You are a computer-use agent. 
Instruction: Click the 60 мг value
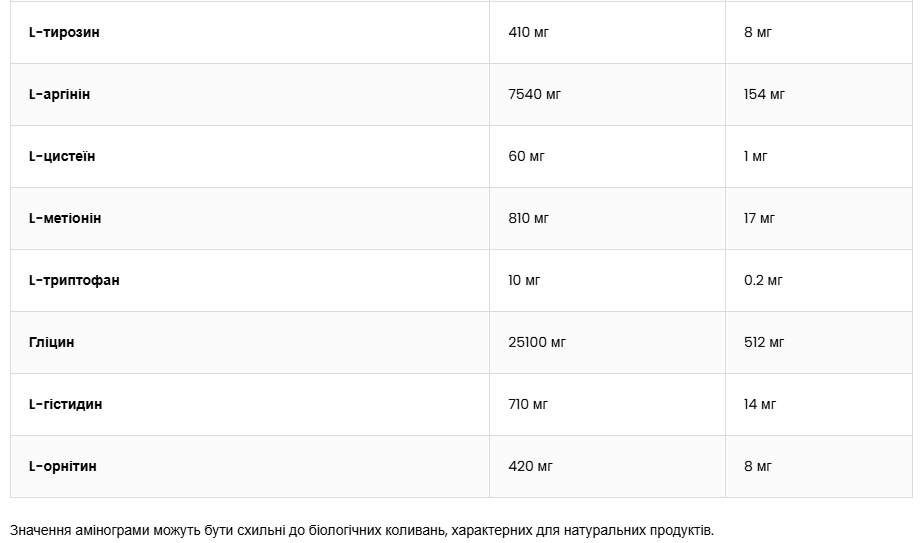526,156
